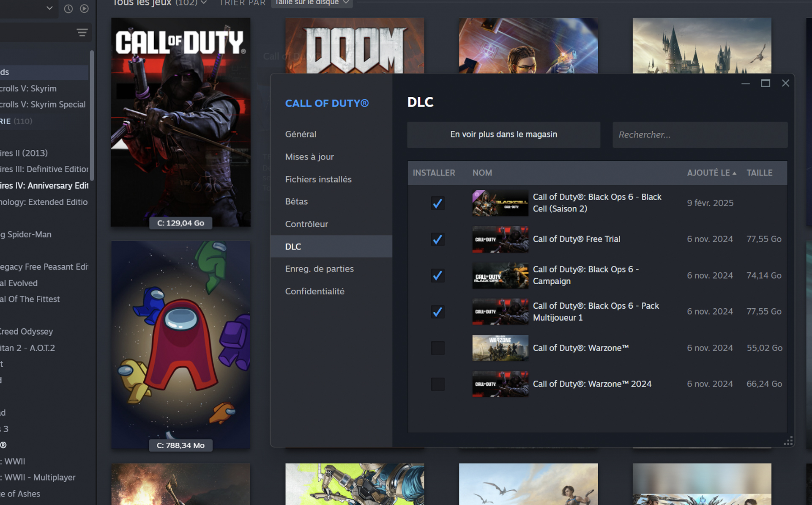
Task: Uncheck Black Cell (Saison 2) install checkbox
Action: 437,203
